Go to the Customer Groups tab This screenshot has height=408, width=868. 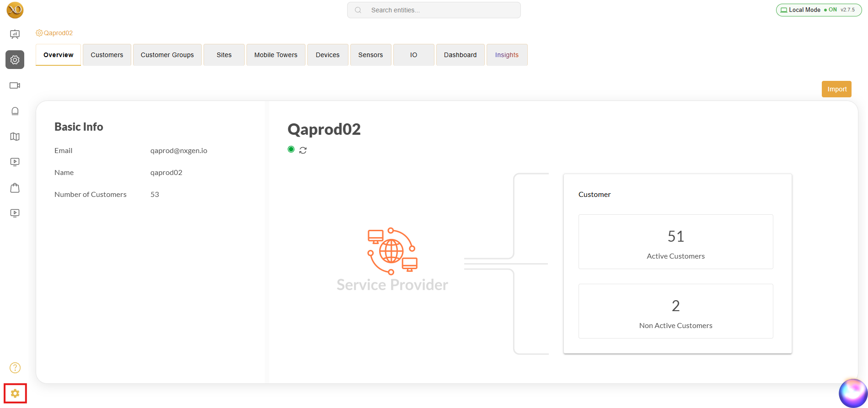click(x=167, y=55)
